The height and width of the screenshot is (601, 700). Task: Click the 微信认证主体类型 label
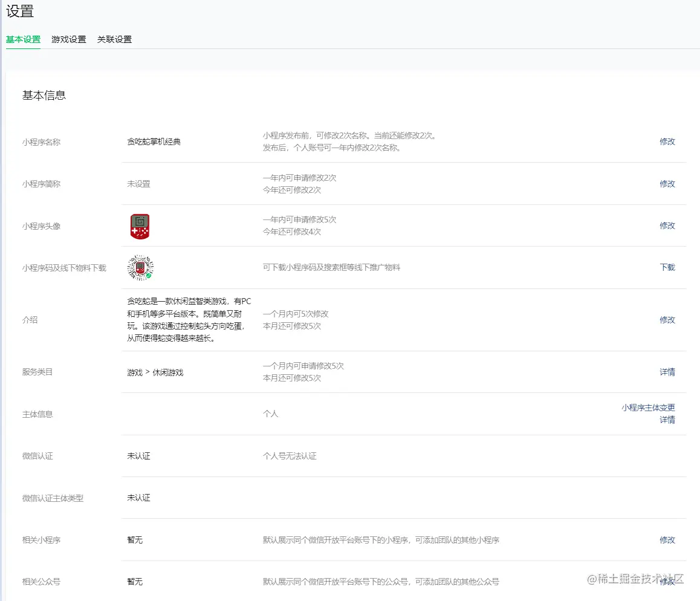click(x=53, y=498)
